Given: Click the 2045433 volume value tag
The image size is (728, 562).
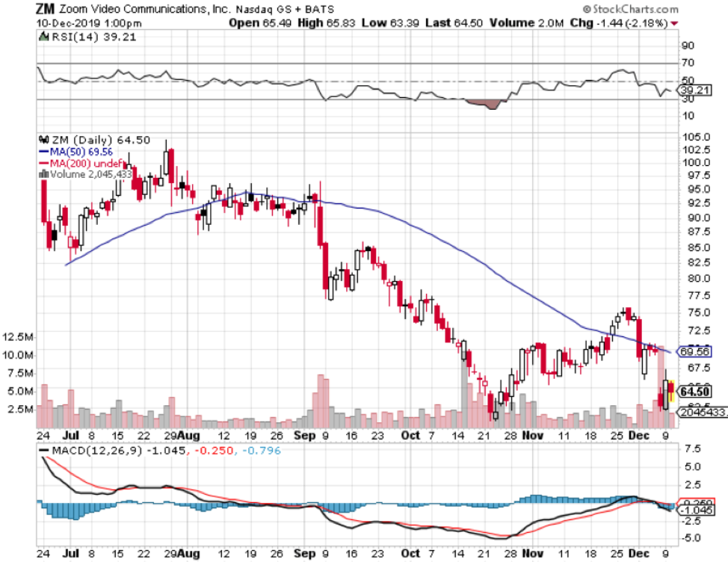Looking at the screenshot, I should (x=703, y=412).
